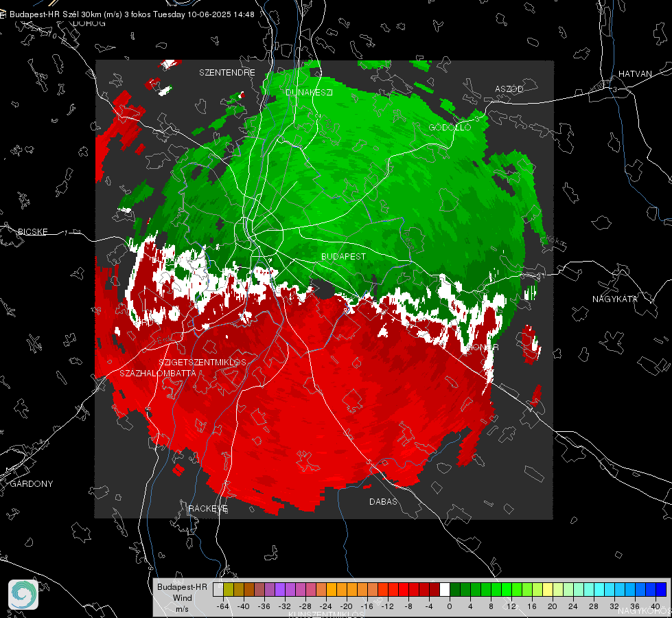Click the 0 legend value
This screenshot has width=672, height=618.
click(450, 606)
